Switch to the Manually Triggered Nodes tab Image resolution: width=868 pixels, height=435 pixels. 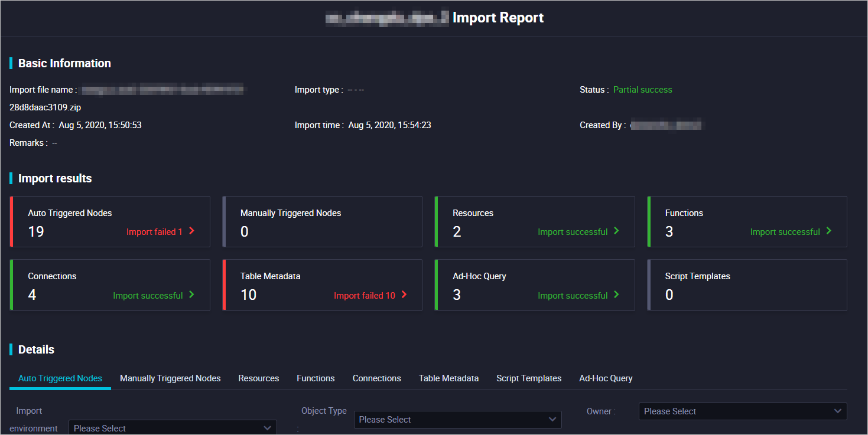(170, 378)
